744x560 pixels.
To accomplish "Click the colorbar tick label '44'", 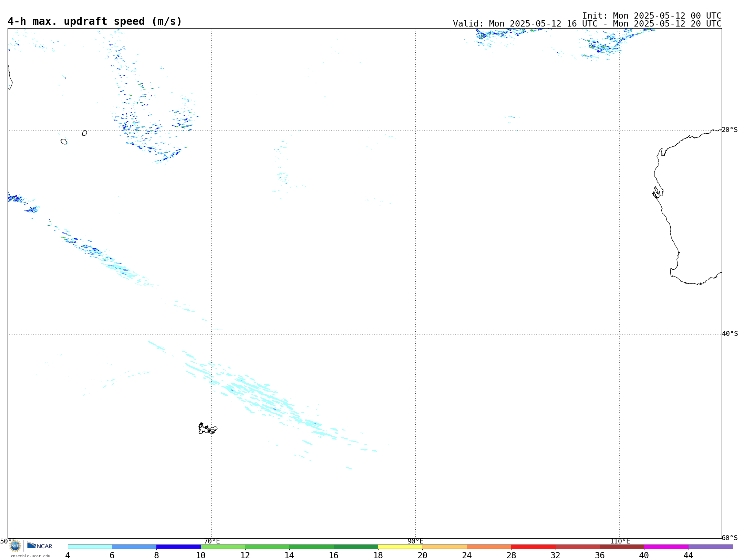I will tap(688, 556).
